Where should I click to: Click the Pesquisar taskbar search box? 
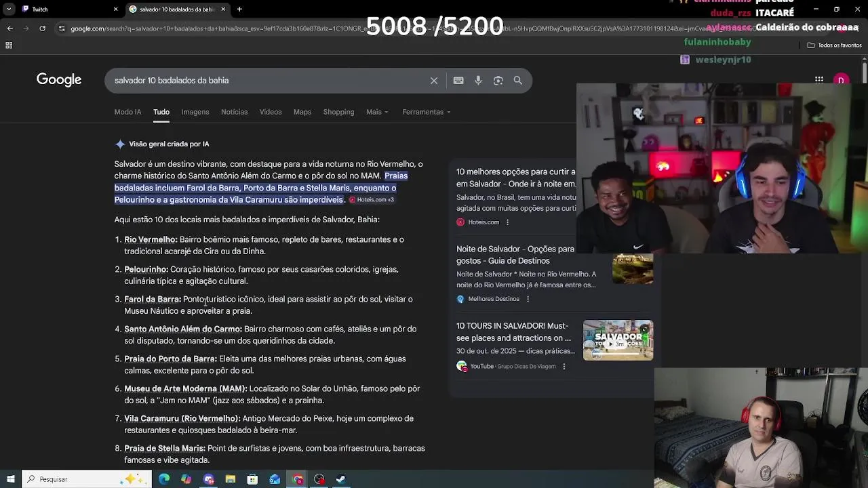click(x=86, y=479)
